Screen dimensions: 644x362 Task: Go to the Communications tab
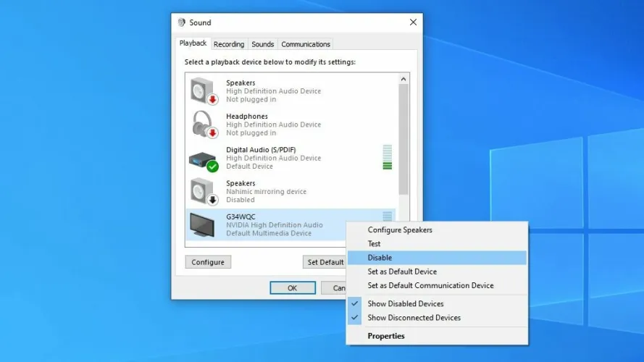point(306,44)
